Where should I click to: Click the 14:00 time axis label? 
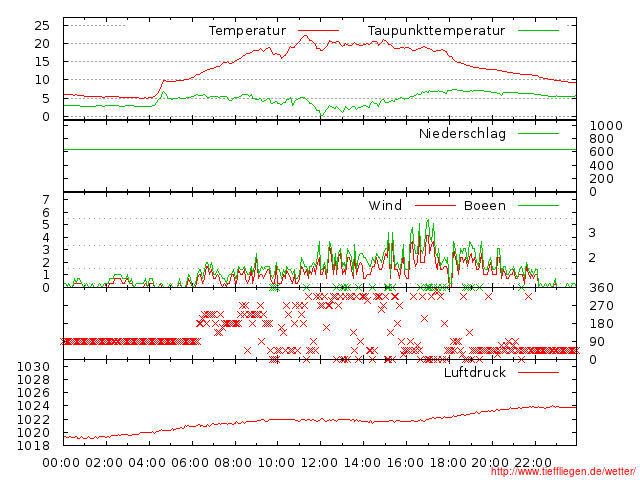click(x=362, y=463)
